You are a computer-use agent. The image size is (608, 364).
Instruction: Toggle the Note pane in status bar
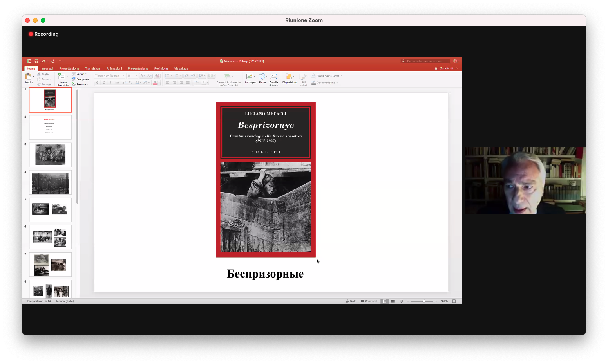coord(351,301)
